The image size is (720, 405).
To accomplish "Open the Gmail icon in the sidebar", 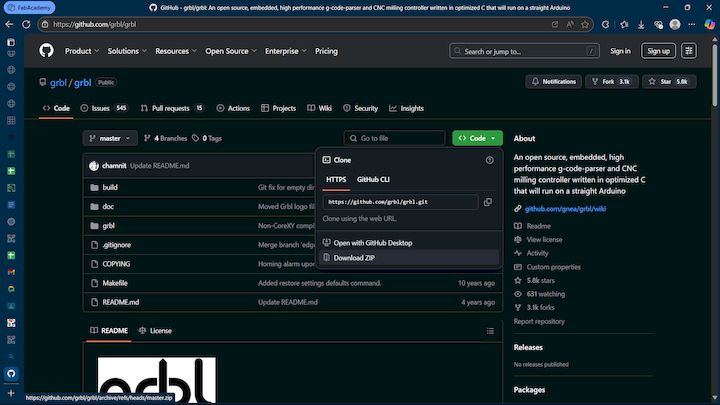I will 11,272.
